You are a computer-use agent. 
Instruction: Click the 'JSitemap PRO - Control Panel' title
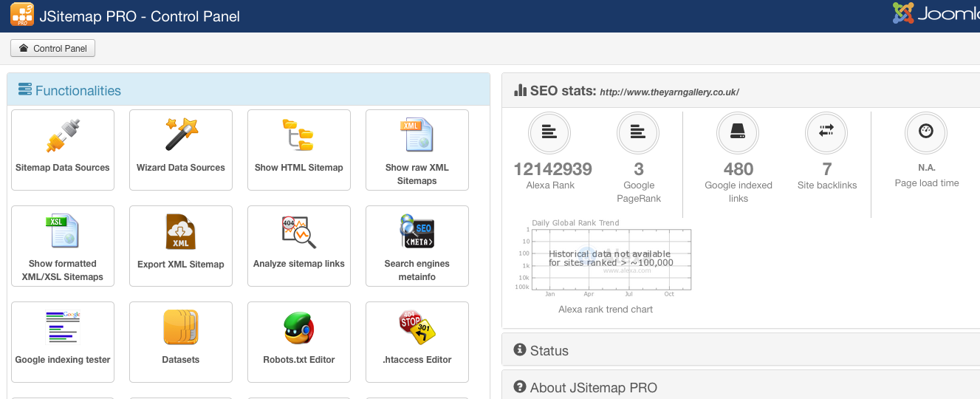tap(139, 16)
